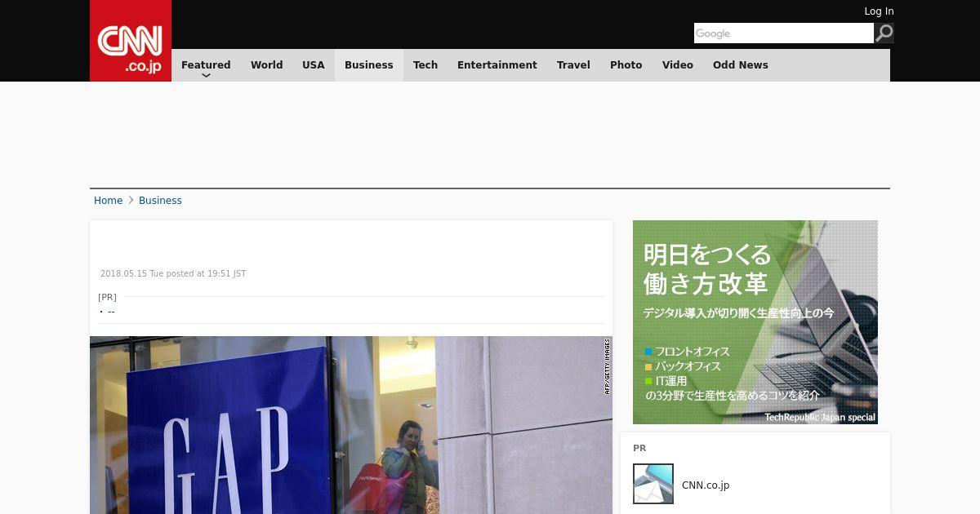The image size is (980, 514).
Task: Open the Entertainment section
Action: (497, 65)
